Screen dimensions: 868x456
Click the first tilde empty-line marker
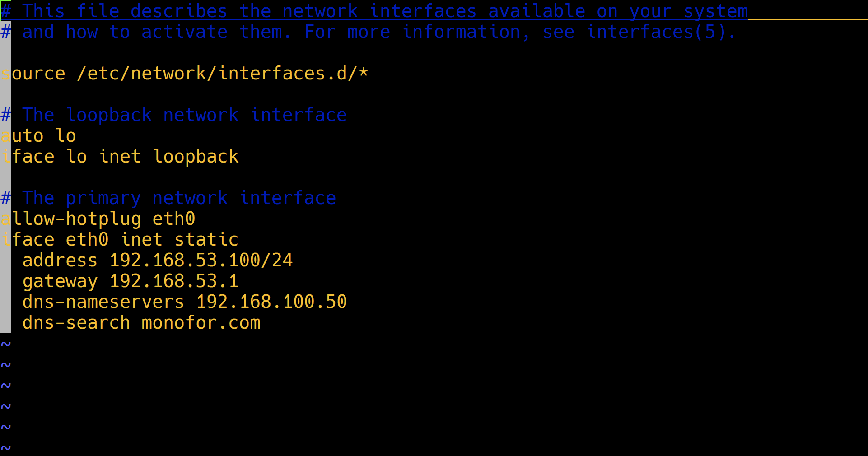click(x=6, y=344)
